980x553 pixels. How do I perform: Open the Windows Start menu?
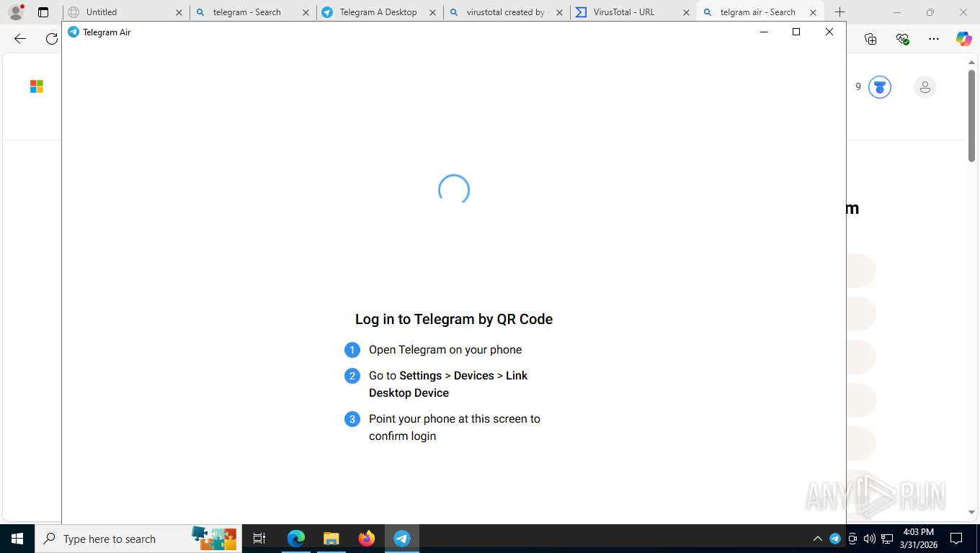point(17,539)
